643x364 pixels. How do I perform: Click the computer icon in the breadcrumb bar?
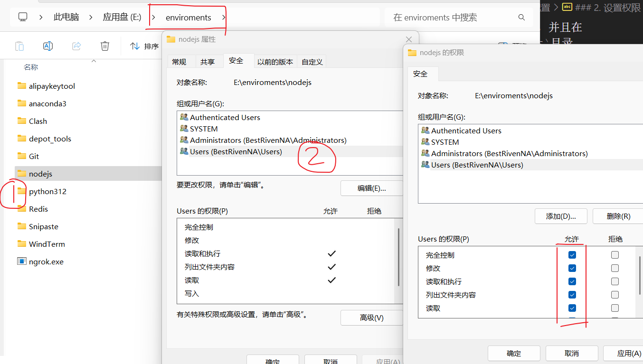pos(23,17)
